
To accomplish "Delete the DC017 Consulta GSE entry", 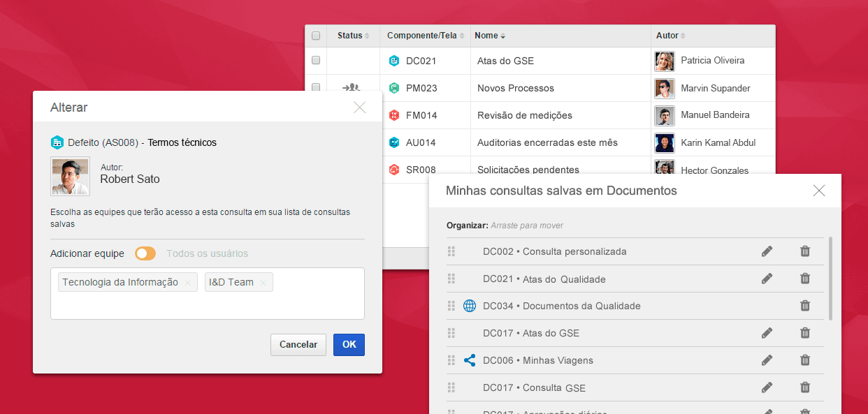I will tap(805, 387).
